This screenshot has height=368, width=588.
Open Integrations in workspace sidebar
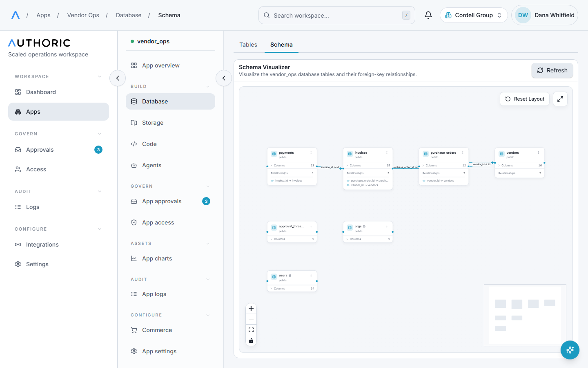tap(58, 245)
